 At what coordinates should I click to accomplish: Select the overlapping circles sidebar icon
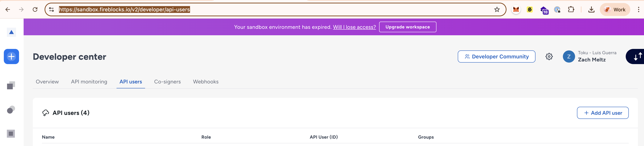point(11,110)
